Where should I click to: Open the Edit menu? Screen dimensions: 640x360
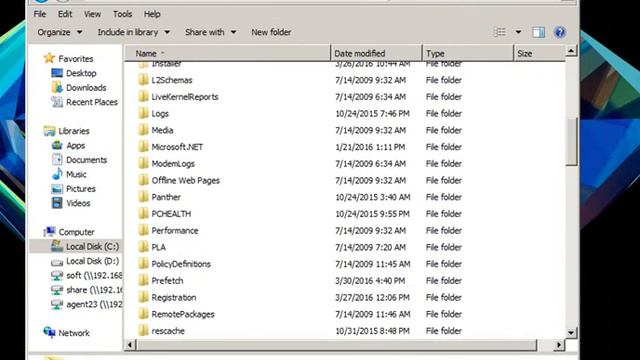64,14
